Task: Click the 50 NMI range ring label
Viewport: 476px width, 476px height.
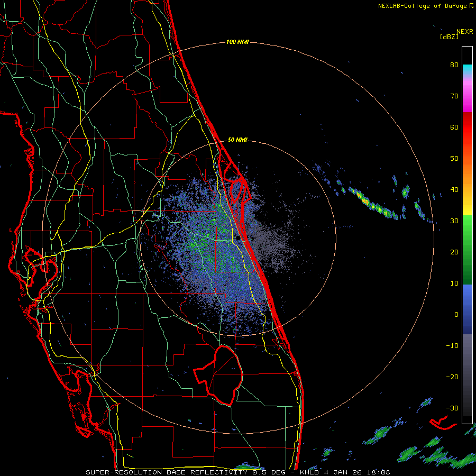Action: point(237,140)
